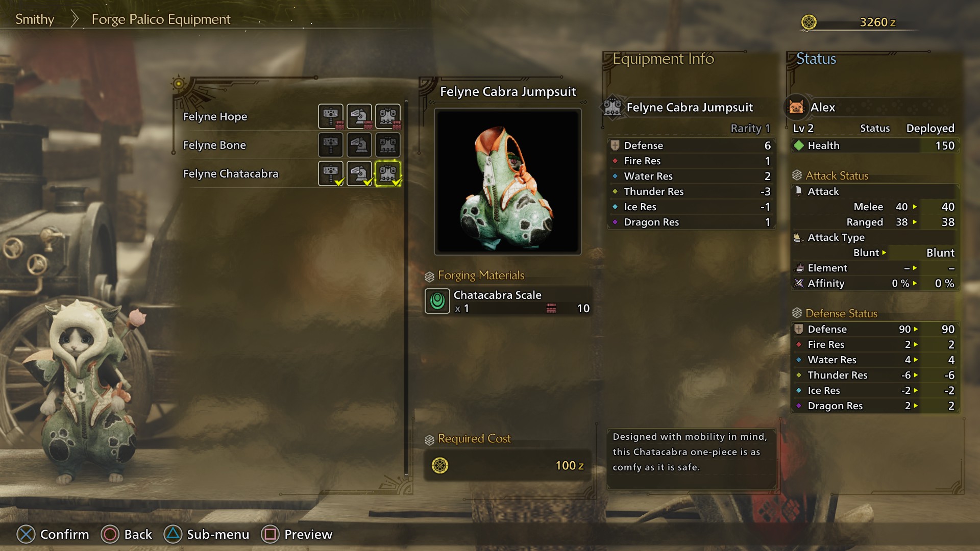Select Felyne Hope weapon icon
The image size is (980, 551).
(331, 116)
